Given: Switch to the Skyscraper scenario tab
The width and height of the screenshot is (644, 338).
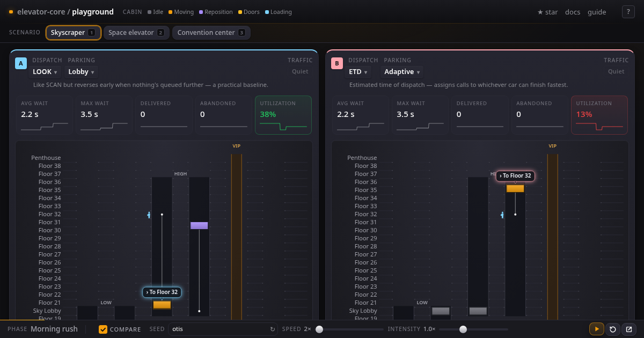Looking at the screenshot, I should 74,33.
